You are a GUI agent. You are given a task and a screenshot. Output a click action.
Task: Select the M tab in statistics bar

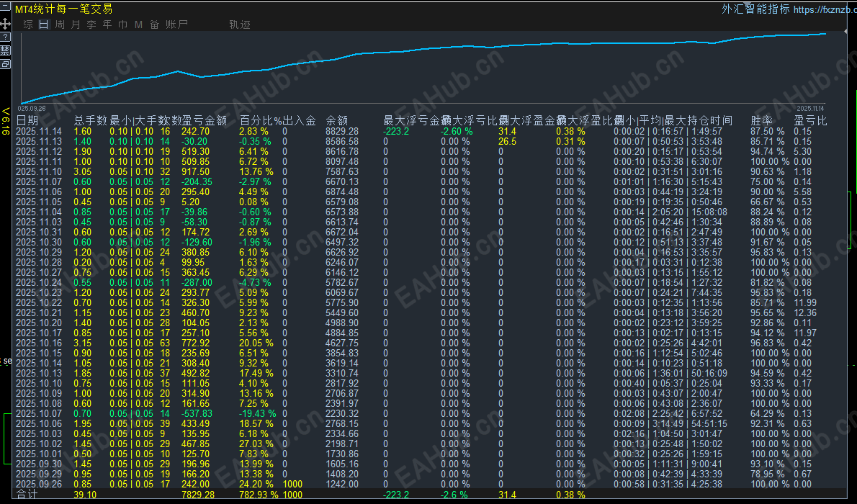point(138,24)
